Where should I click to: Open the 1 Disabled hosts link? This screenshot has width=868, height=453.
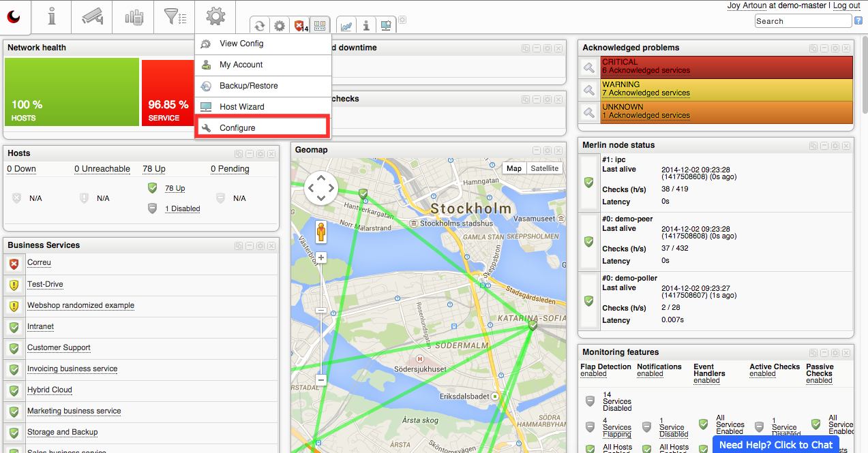click(x=183, y=209)
